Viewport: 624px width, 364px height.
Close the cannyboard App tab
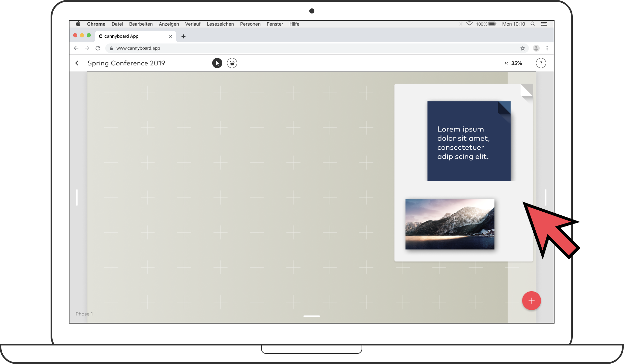(x=171, y=36)
